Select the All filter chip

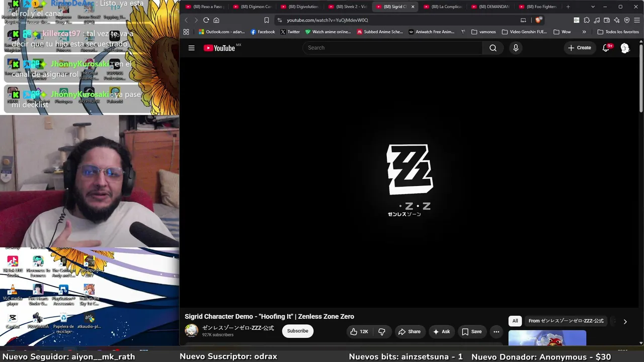[515, 321]
